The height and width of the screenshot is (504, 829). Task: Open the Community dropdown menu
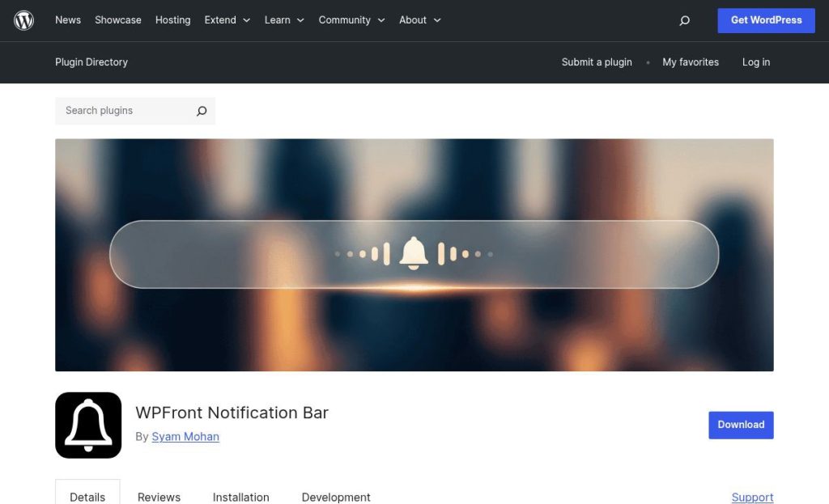pyautogui.click(x=351, y=20)
